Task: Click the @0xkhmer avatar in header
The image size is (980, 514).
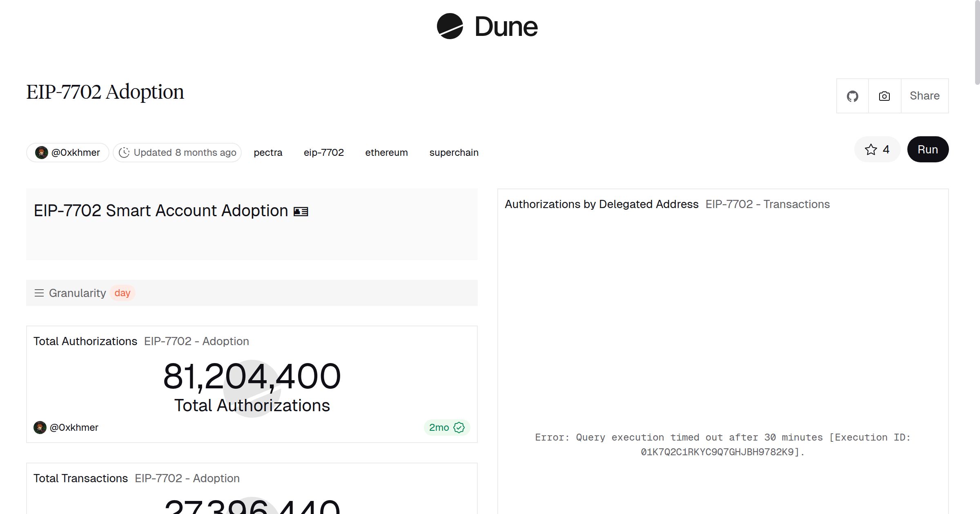Action: coord(42,153)
